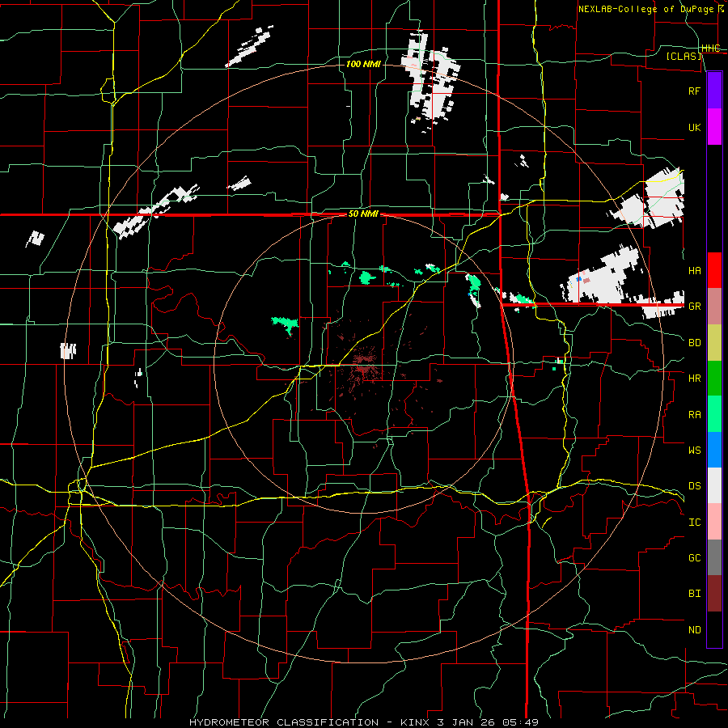This screenshot has width=728, height=728.
Task: Click the WS legend label
Action: coord(694,451)
